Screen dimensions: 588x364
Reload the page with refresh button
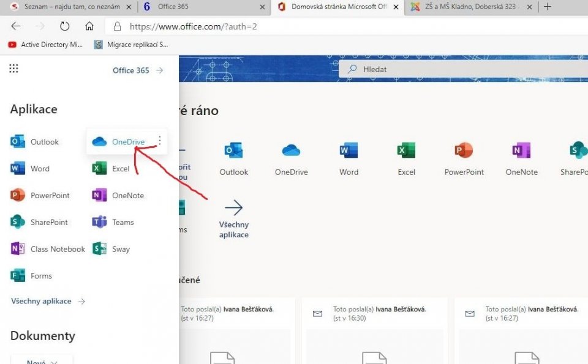click(x=64, y=26)
